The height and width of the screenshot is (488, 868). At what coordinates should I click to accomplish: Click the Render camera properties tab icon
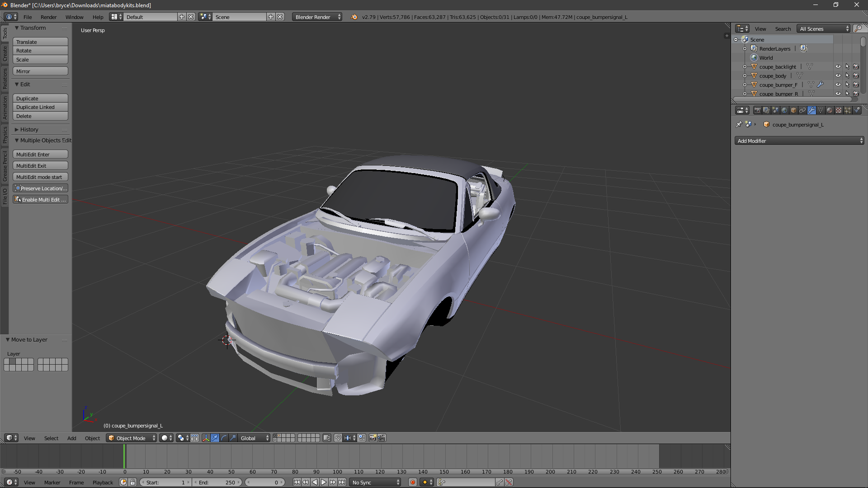point(758,110)
